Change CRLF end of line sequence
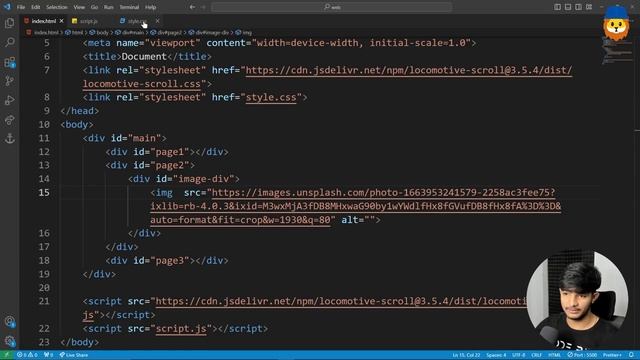 [536, 355]
